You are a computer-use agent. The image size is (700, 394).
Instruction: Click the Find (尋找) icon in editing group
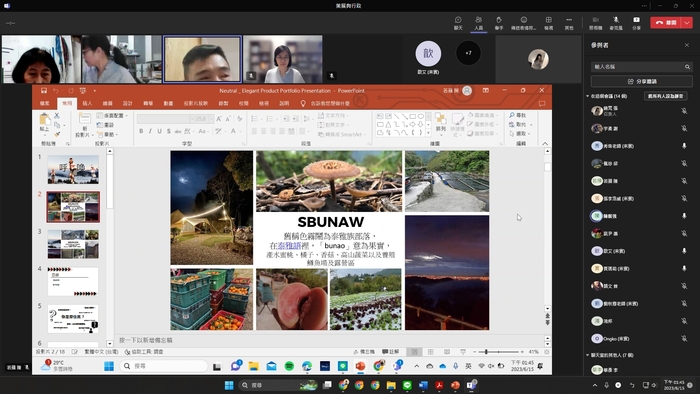pos(517,115)
